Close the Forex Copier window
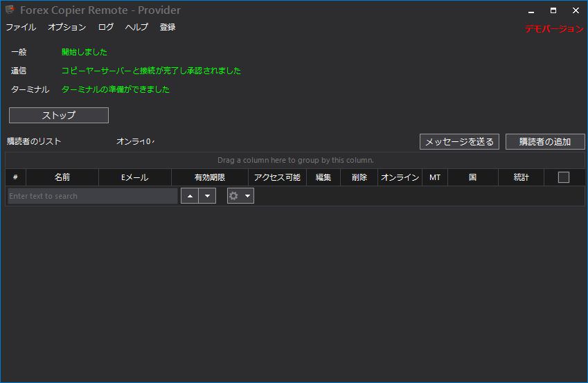The height and width of the screenshot is (383, 588). 576,10
